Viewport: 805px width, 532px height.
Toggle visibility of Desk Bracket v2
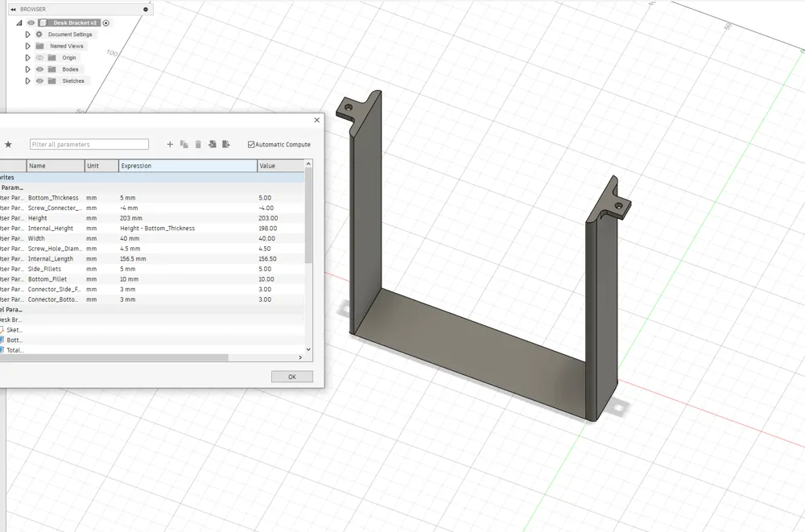pos(31,23)
